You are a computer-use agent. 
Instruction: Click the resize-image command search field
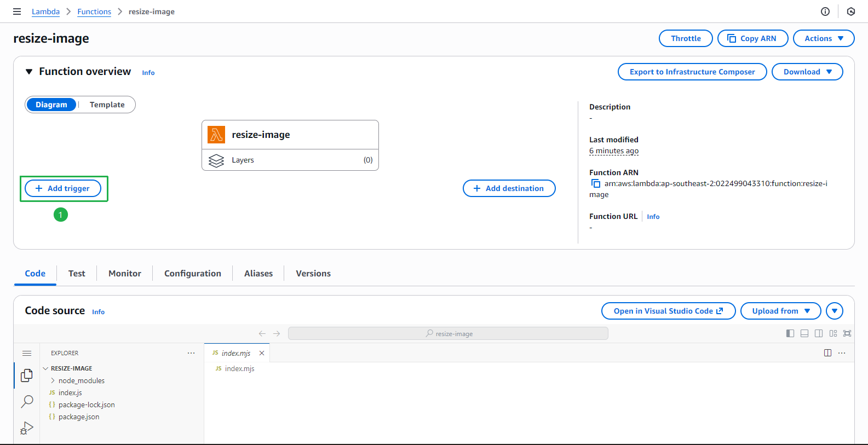point(448,333)
